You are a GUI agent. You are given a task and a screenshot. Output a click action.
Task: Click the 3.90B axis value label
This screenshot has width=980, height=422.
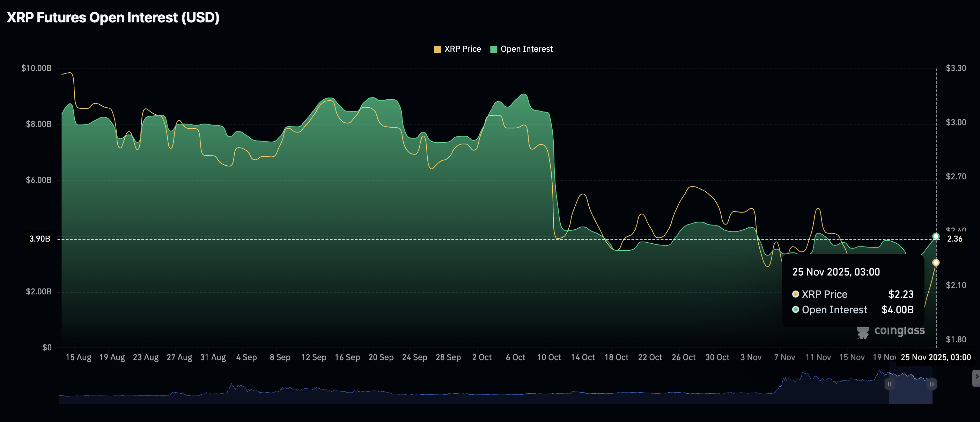[40, 239]
